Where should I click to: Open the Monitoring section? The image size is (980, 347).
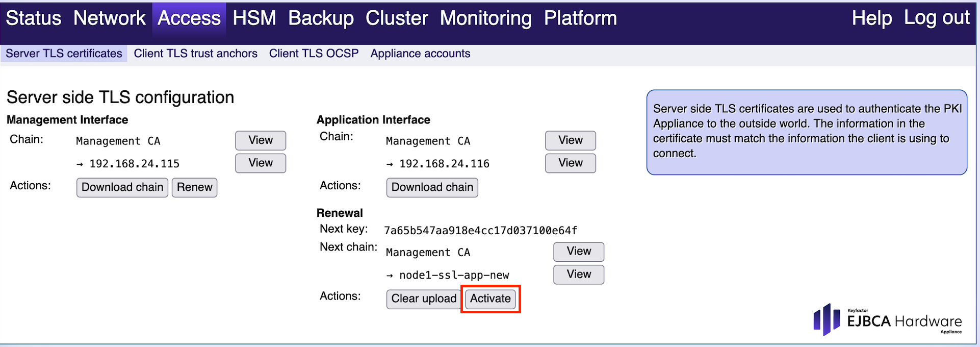485,18
